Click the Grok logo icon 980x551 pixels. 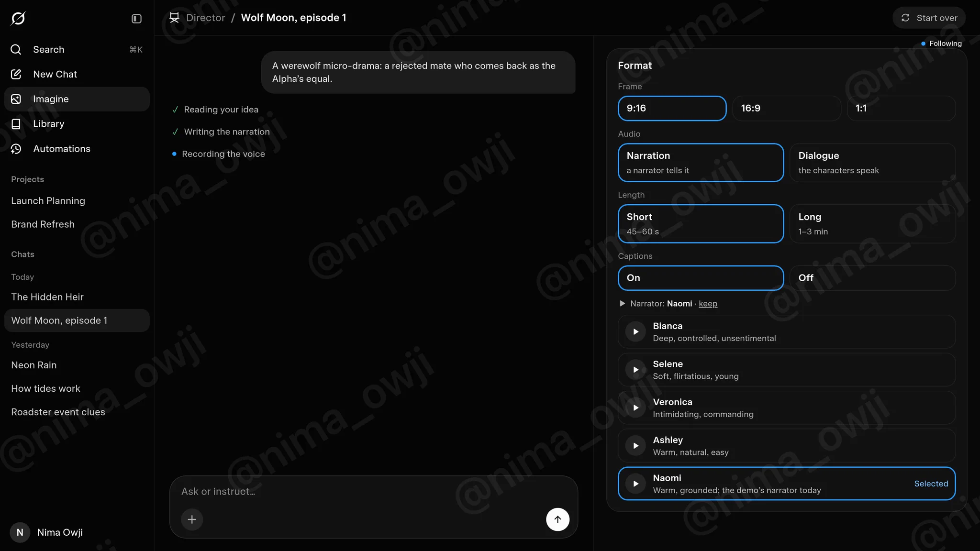18,18
